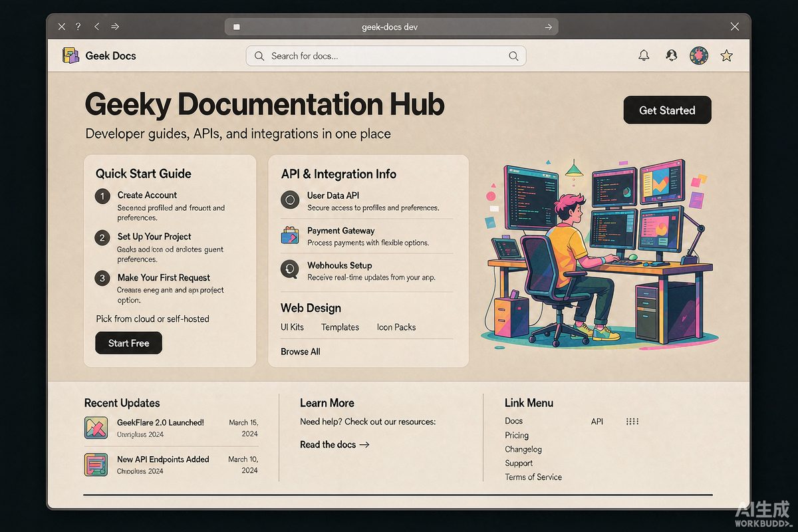Open the UI Kits link
This screenshot has width=798, height=532.
[293, 327]
